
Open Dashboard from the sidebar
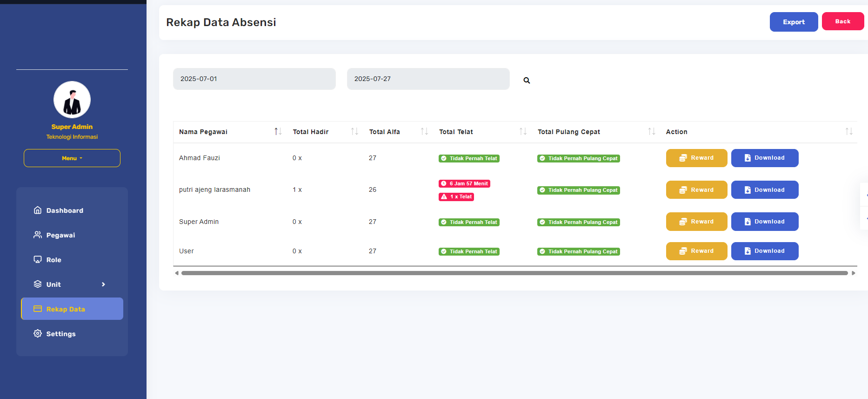[65, 210]
